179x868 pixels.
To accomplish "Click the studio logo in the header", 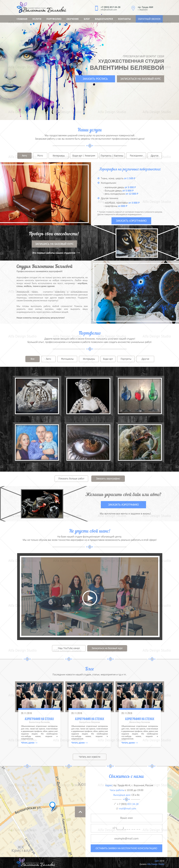I will tap(41, 8).
